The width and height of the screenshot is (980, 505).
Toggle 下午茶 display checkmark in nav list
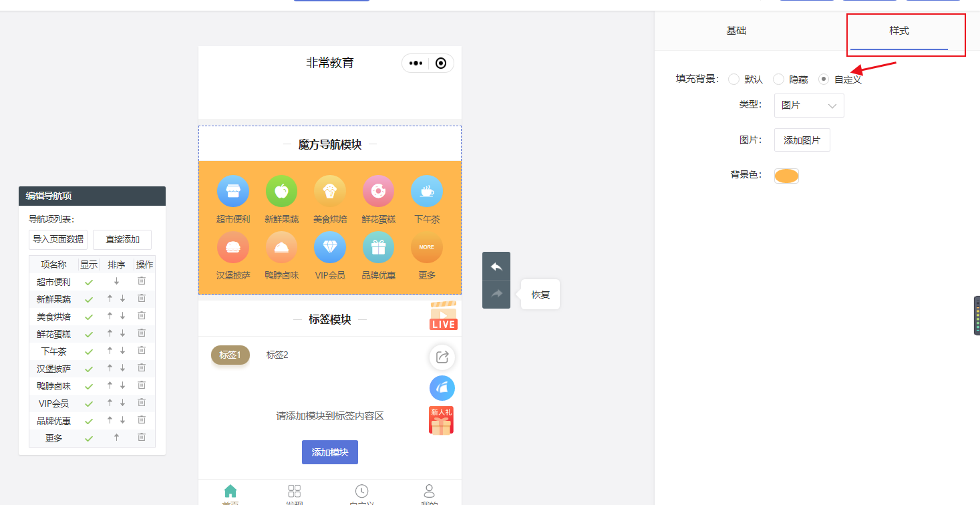click(88, 351)
